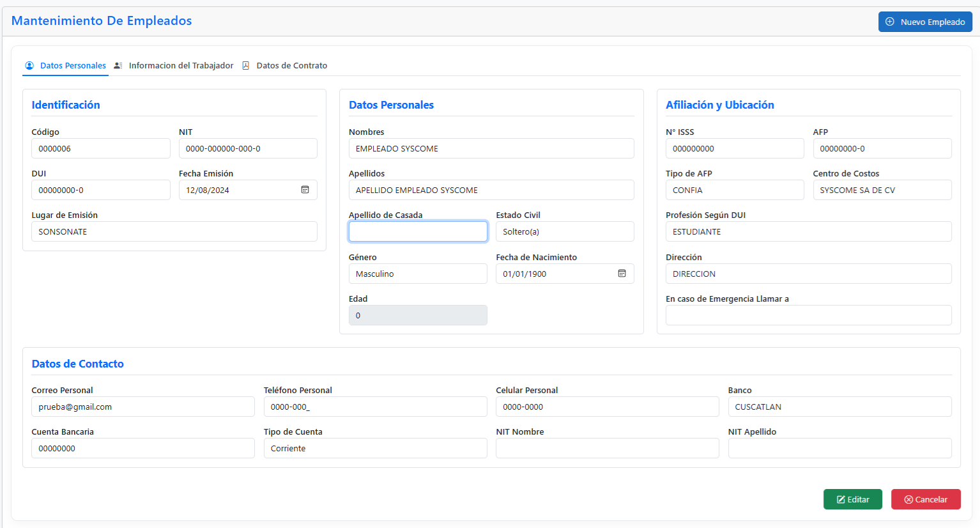Click the person icon on Datos Personales tab
The image size is (980, 528).
tap(29, 66)
